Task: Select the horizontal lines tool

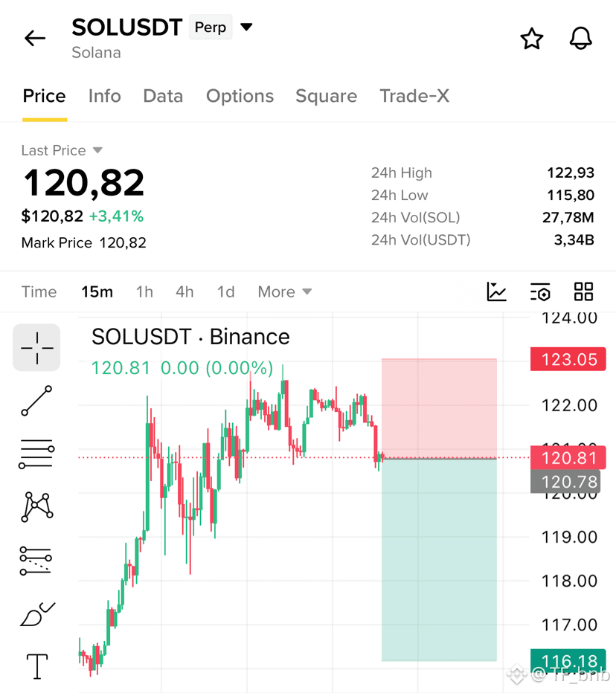Action: (36, 454)
